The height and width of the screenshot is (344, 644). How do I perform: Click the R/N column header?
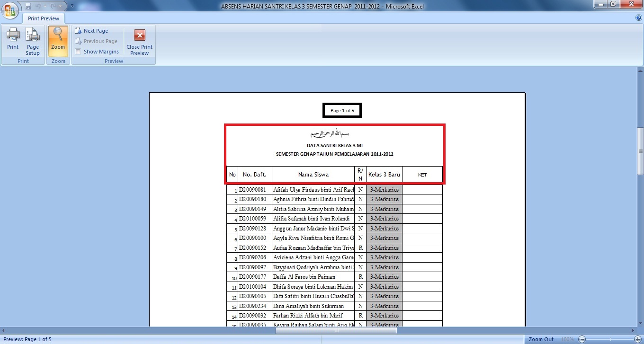click(360, 175)
